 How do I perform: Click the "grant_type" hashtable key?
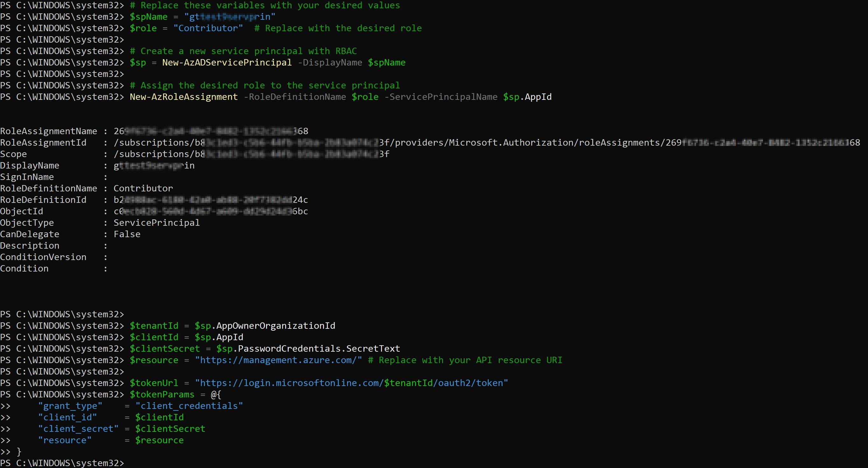70,406
